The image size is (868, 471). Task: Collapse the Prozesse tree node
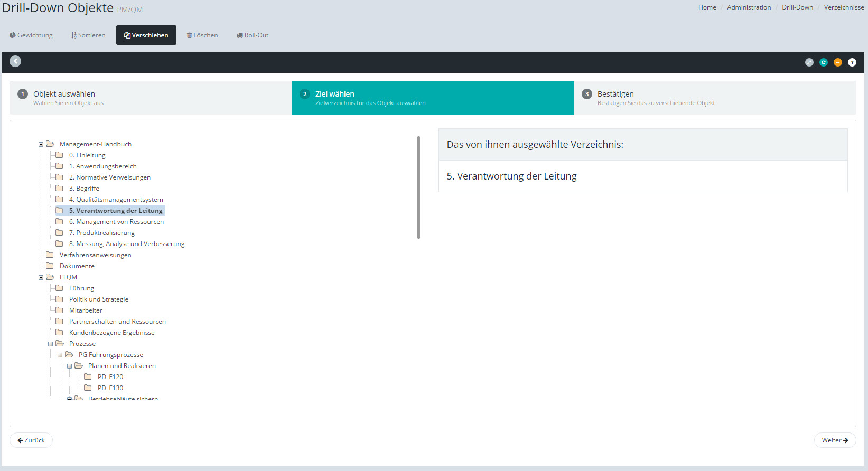tap(50, 344)
